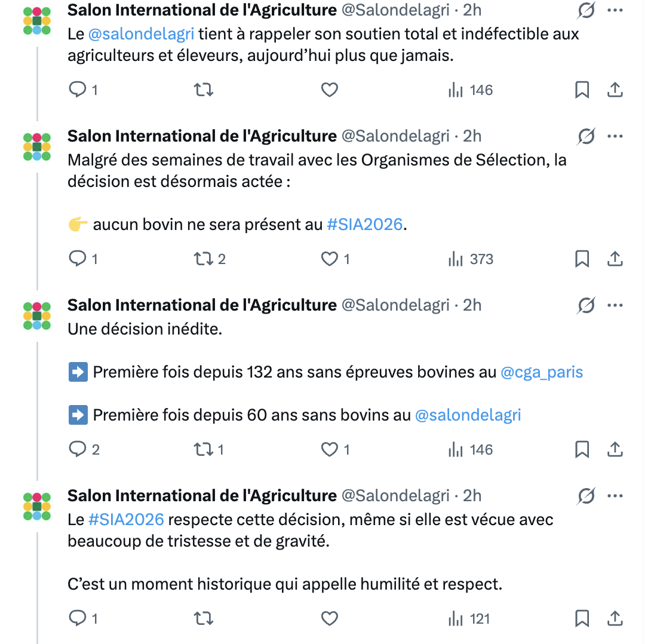
Task: Like the 'aucun bovin' tweet
Action: point(330,259)
